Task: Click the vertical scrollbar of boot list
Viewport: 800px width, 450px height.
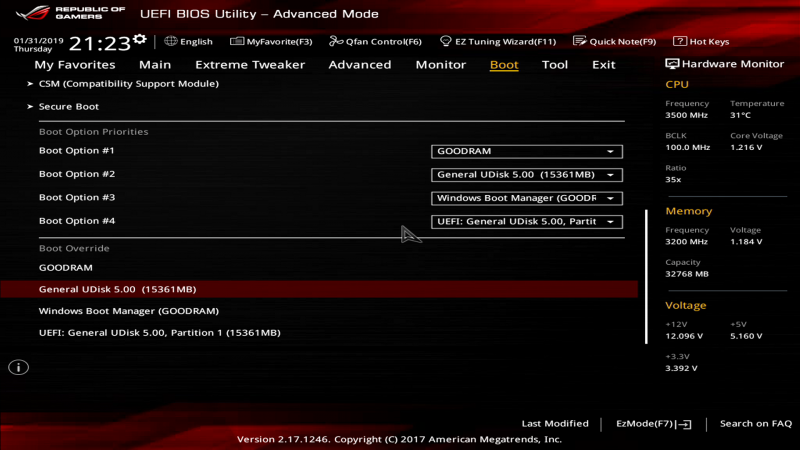Action: [x=646, y=277]
